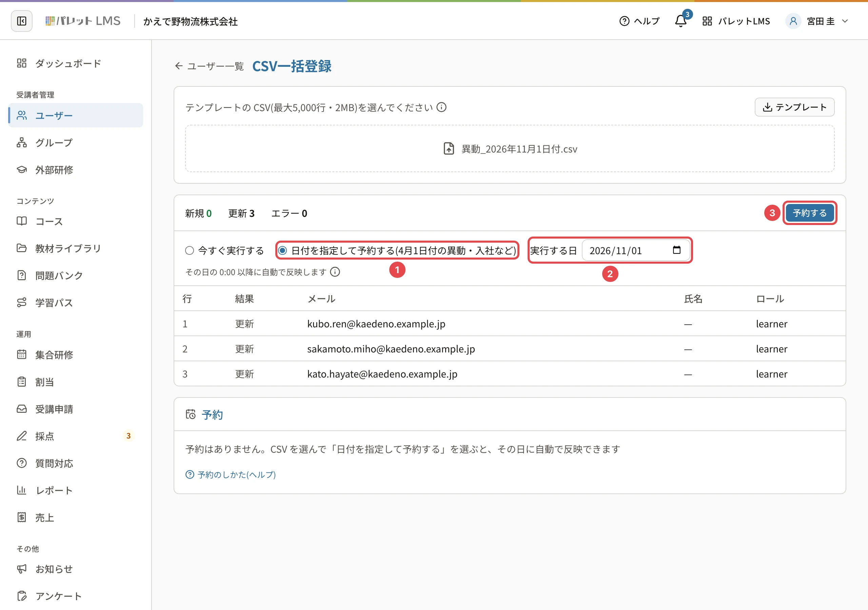The width and height of the screenshot is (868, 610).
Task: Click the 問題バンク icon
Action: pyautogui.click(x=22, y=276)
